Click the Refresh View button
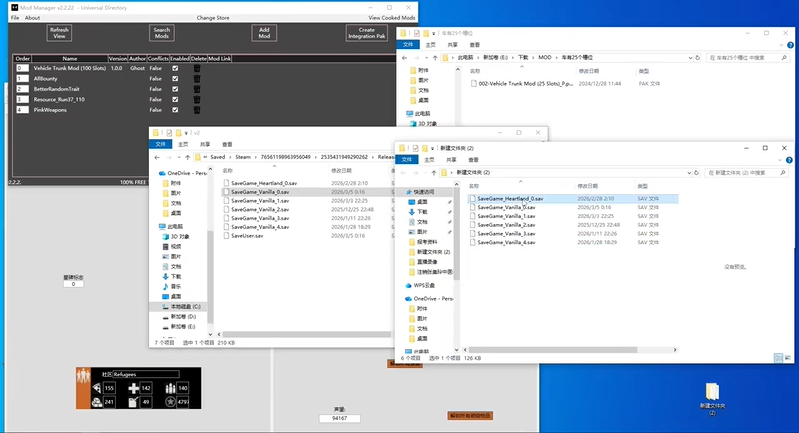Screen dimensions: 799x433 [x=59, y=33]
